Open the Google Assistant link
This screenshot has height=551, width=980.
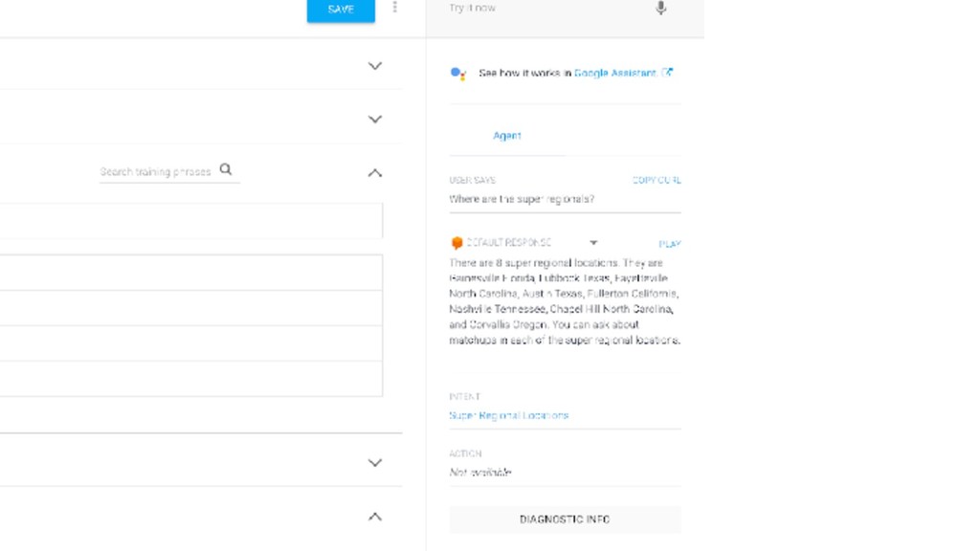click(615, 73)
